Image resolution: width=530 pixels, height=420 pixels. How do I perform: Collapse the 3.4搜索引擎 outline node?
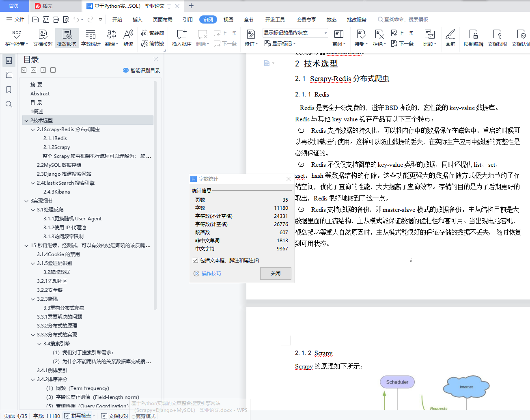[39, 344]
